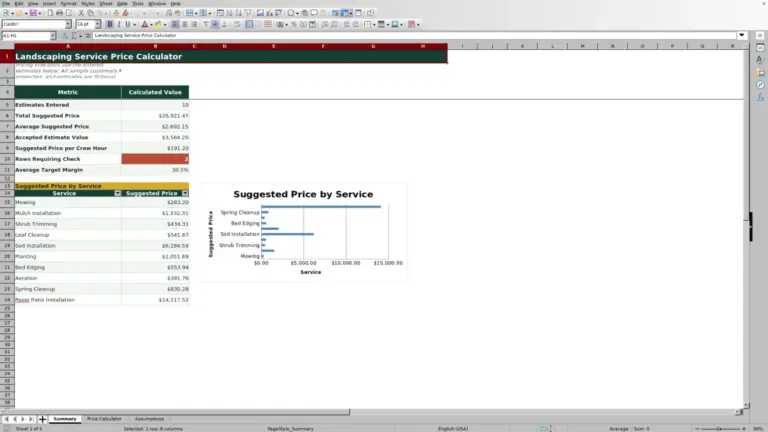Click the Print icon in toolbar
The width and height of the screenshot is (768, 432).
59,13
